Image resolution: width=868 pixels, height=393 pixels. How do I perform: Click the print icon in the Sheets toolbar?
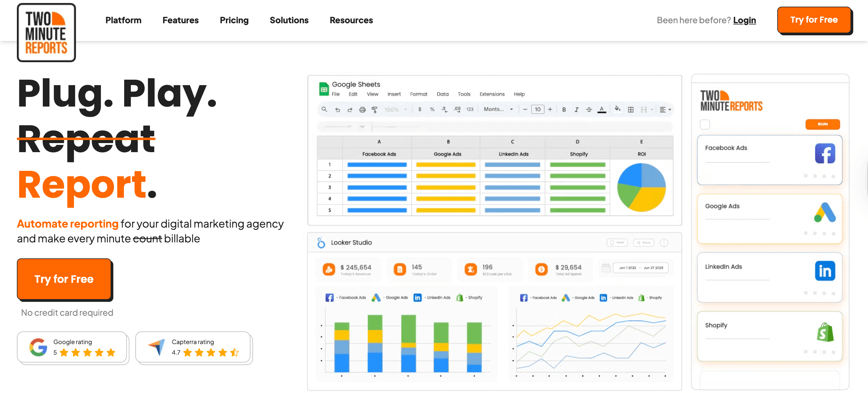[362, 110]
